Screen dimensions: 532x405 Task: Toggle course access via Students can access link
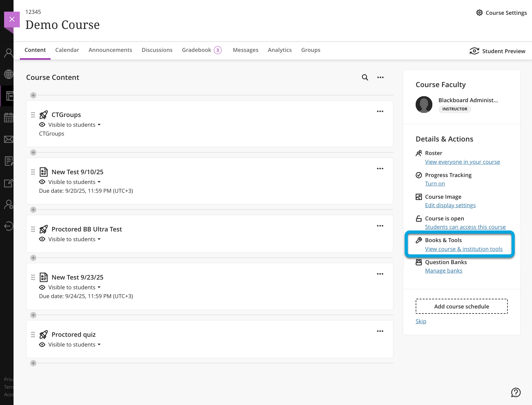[x=465, y=227]
